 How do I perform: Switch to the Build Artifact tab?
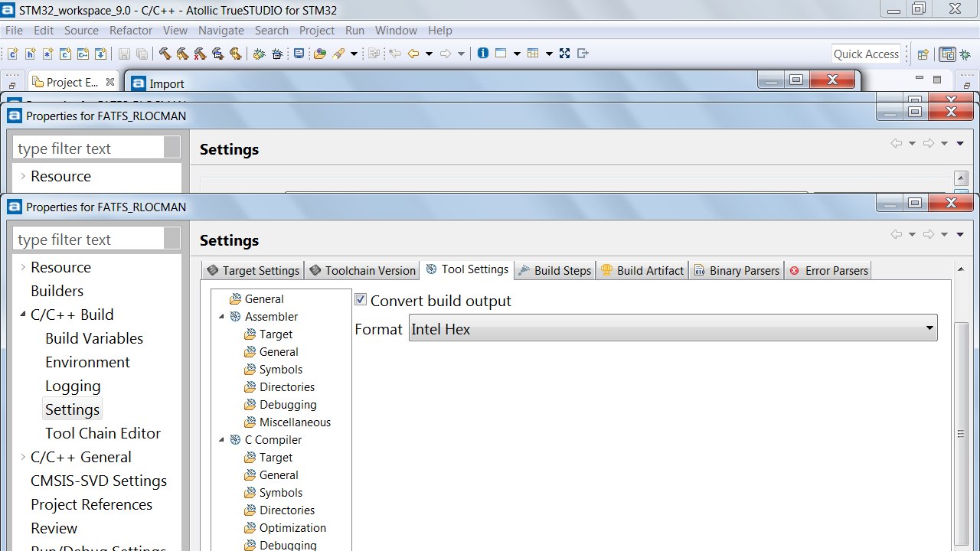pos(642,270)
